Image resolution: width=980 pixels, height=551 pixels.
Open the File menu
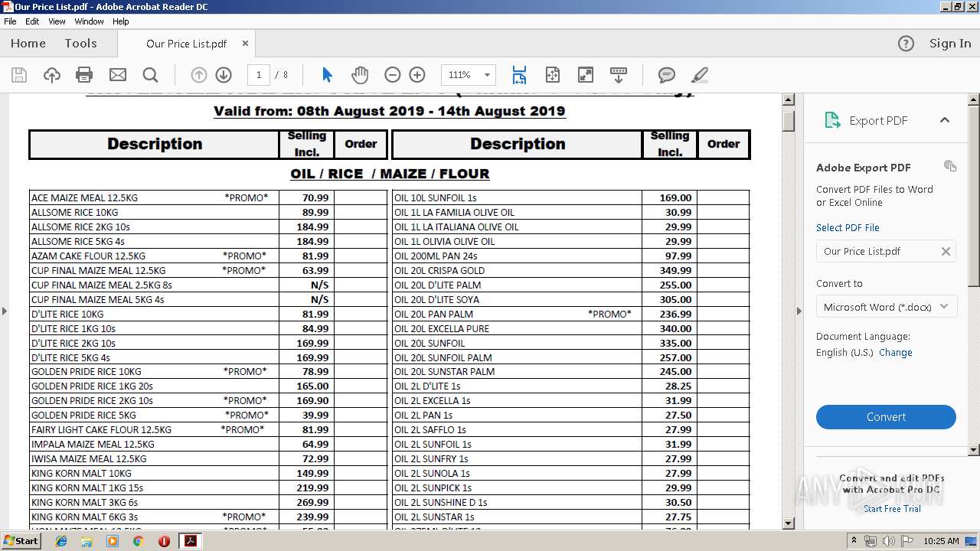point(10,21)
